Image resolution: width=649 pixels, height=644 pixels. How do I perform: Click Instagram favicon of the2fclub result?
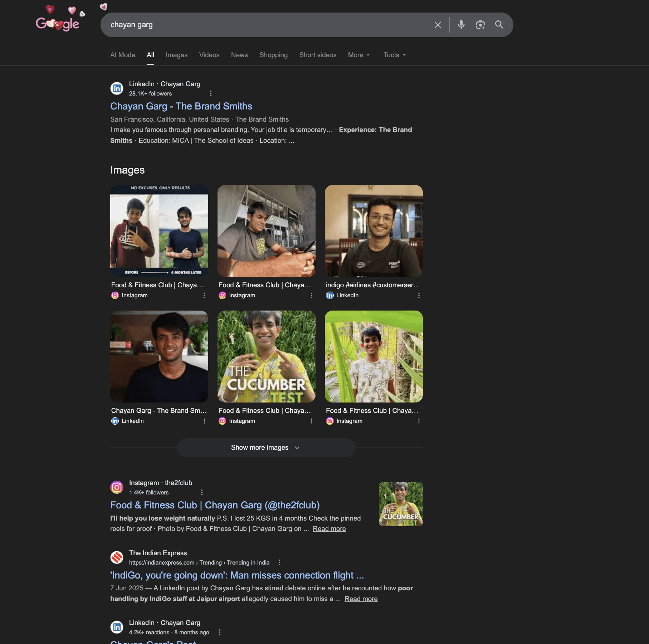117,487
